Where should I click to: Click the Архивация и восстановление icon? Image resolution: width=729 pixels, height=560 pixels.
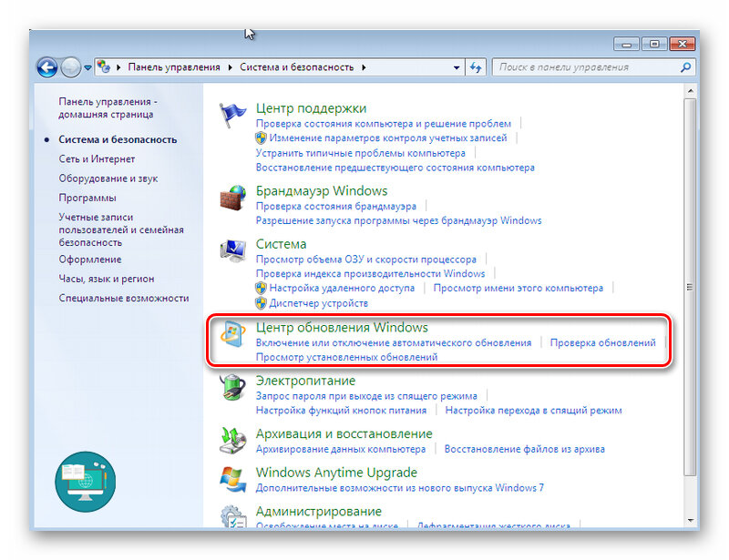[233, 440]
